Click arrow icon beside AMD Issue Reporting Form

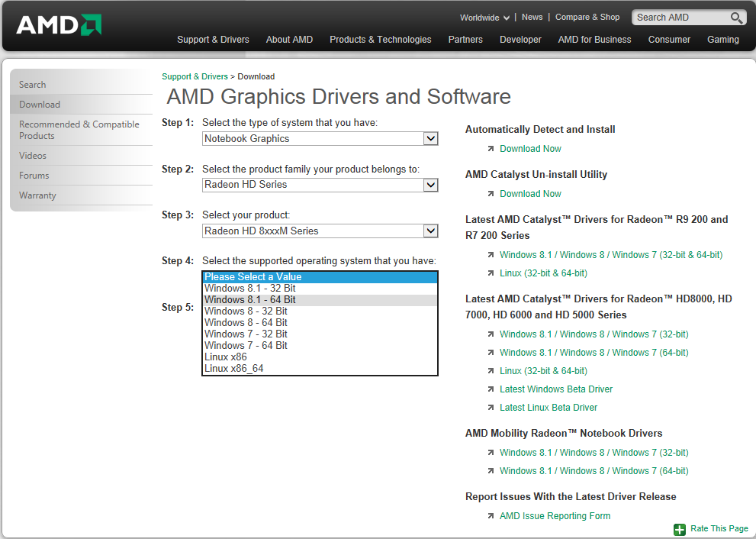(x=491, y=516)
